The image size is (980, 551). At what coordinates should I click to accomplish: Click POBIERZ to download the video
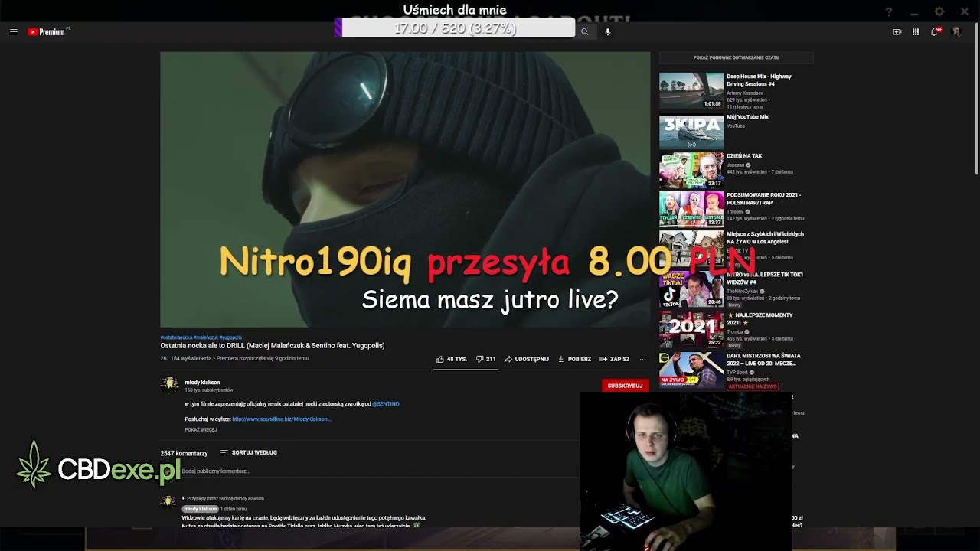574,359
